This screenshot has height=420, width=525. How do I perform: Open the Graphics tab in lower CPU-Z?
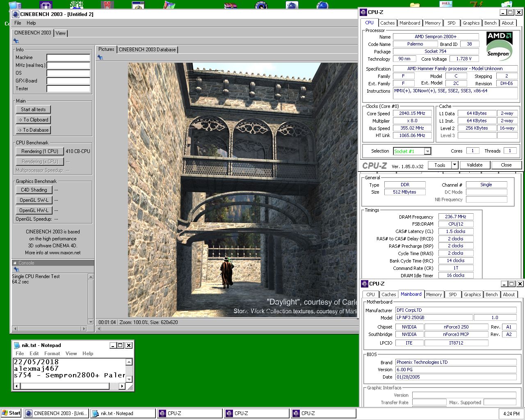pos(472,294)
